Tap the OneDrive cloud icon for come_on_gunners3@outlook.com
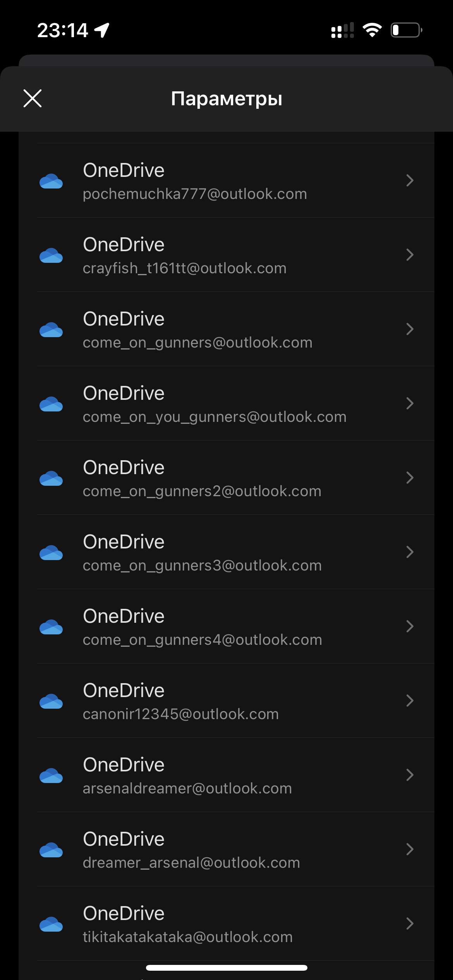The height and width of the screenshot is (980, 453). (x=51, y=552)
